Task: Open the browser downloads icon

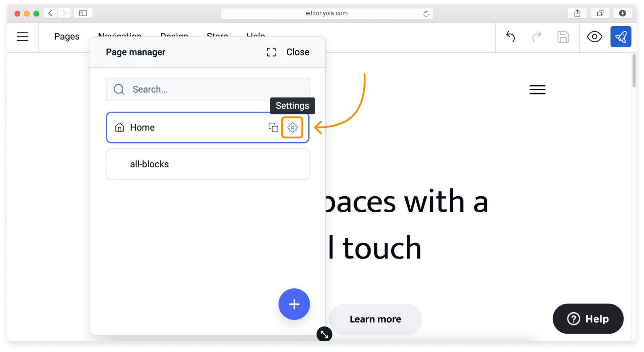Action: click(x=622, y=13)
